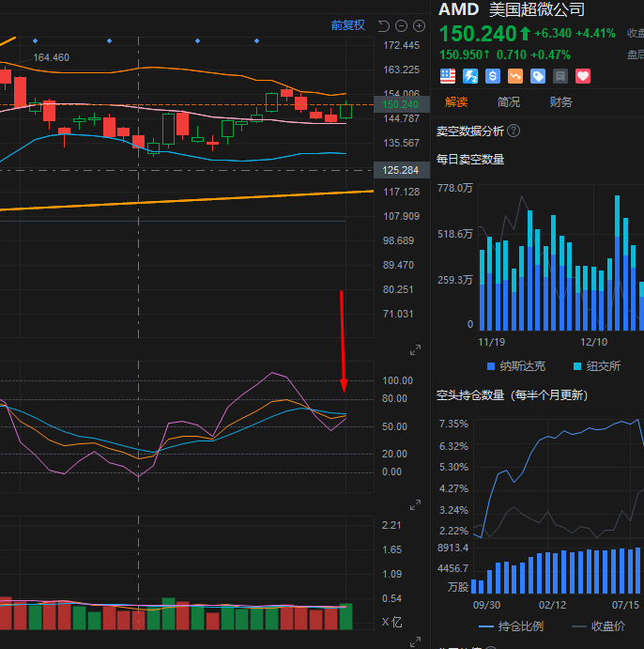This screenshot has height=649, width=644.
Task: Toggle the 纳斯达克 legend series
Action: pos(516,366)
